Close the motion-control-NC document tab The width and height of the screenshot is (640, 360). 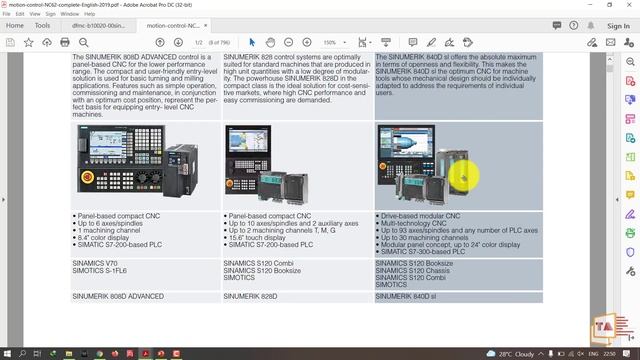pos(205,25)
